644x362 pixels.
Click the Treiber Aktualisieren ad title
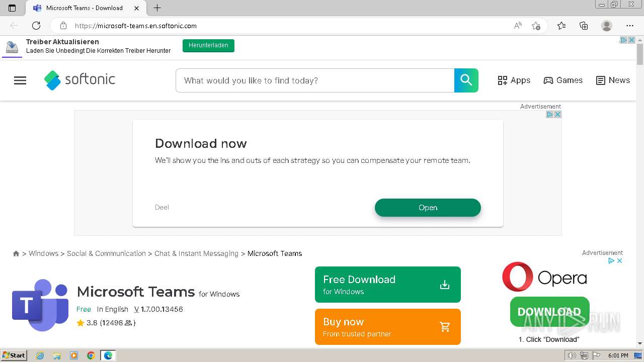pyautogui.click(x=62, y=42)
